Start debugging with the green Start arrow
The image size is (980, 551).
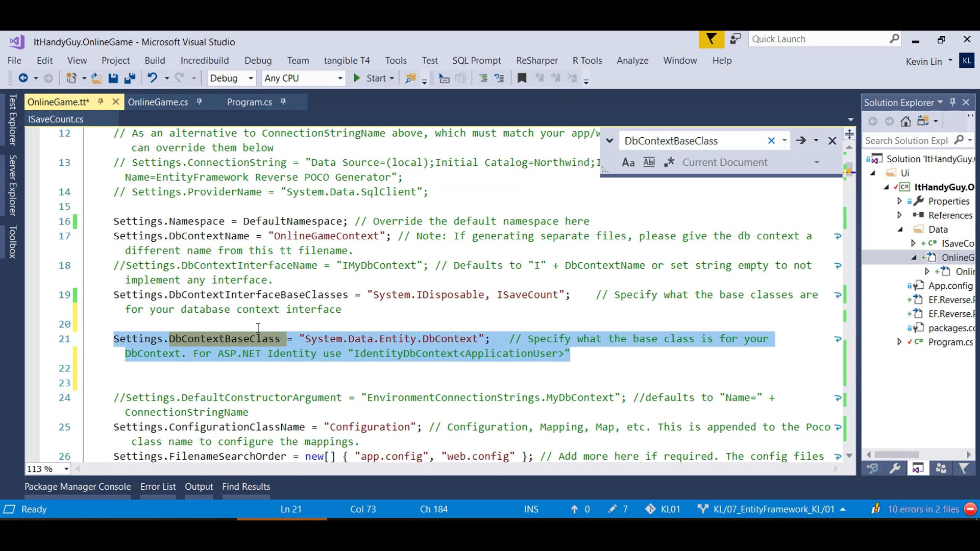356,78
